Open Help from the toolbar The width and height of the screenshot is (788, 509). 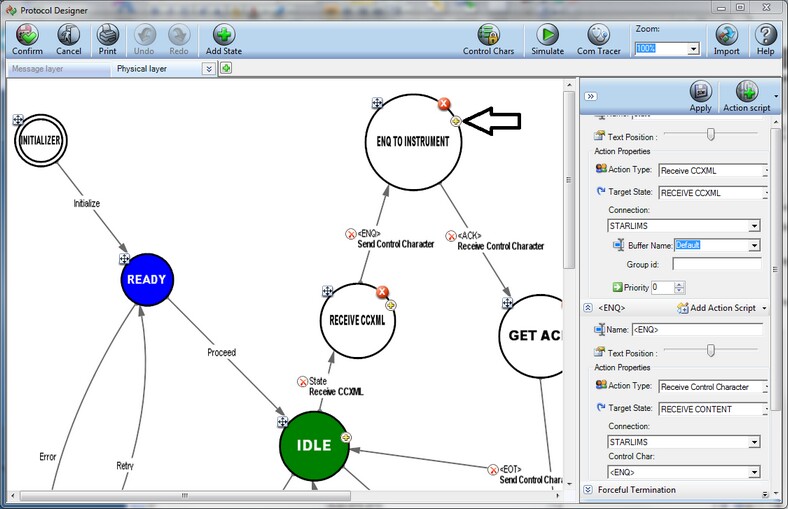(x=765, y=40)
